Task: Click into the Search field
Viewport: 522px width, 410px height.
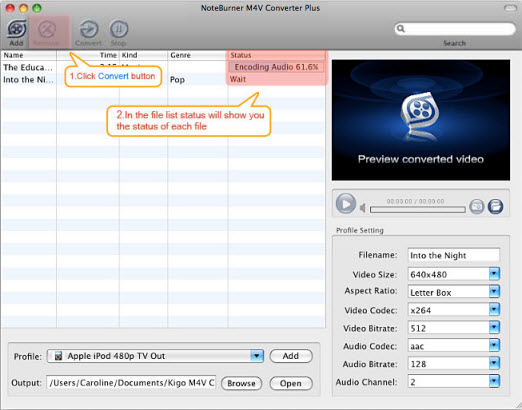Action: (455, 29)
